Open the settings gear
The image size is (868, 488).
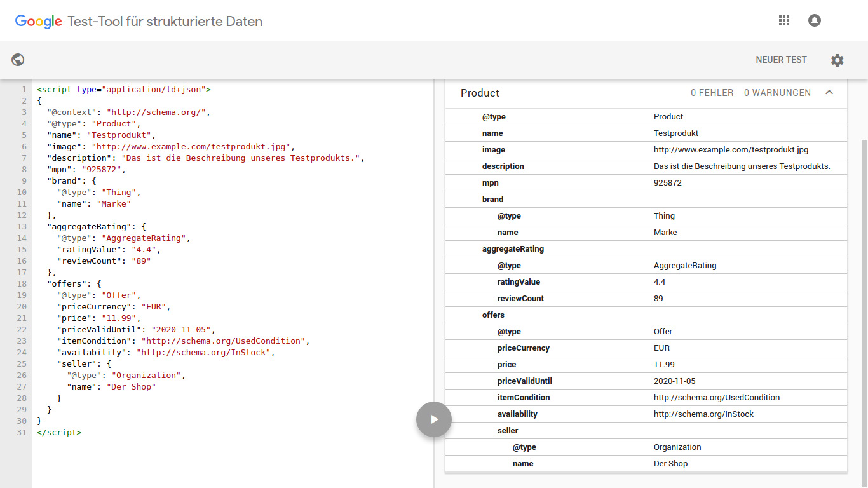[x=837, y=60]
